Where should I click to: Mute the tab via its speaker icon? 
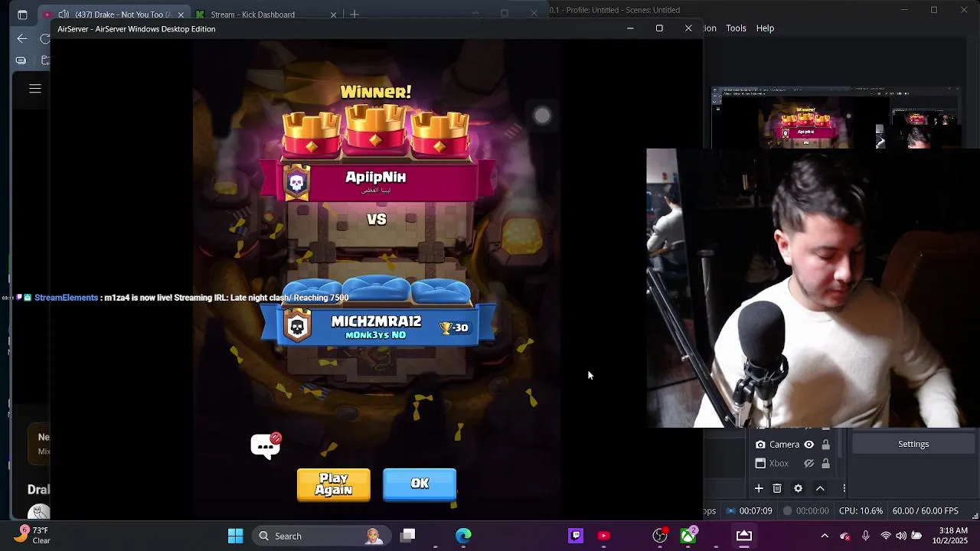pos(64,15)
